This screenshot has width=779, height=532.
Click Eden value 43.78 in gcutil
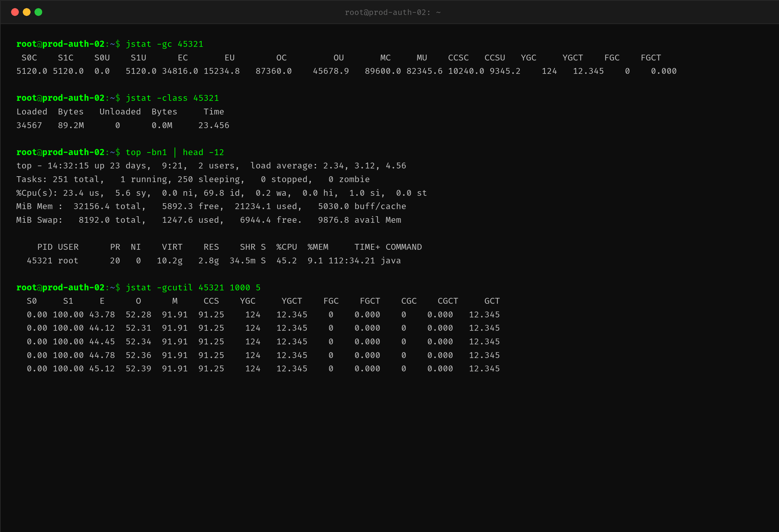pos(102,315)
